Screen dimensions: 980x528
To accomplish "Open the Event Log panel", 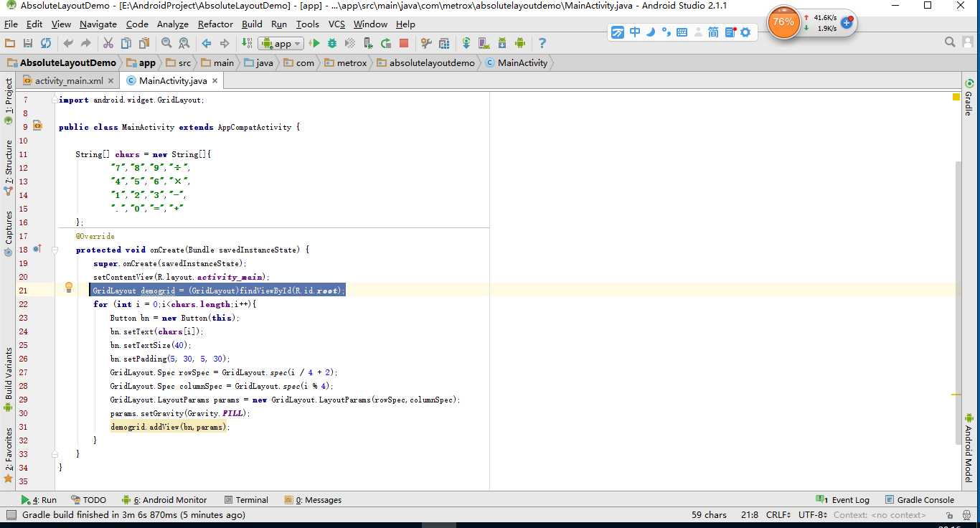I will (843, 500).
